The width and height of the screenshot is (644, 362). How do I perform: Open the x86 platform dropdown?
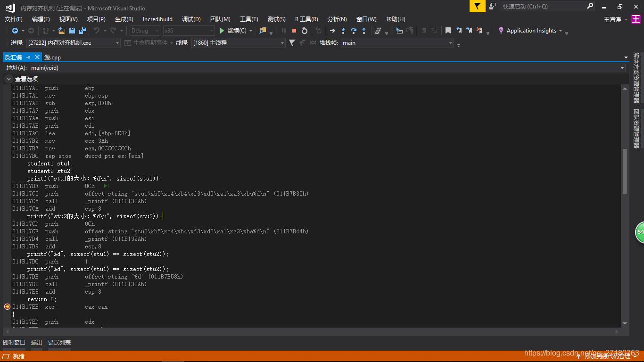click(x=189, y=31)
